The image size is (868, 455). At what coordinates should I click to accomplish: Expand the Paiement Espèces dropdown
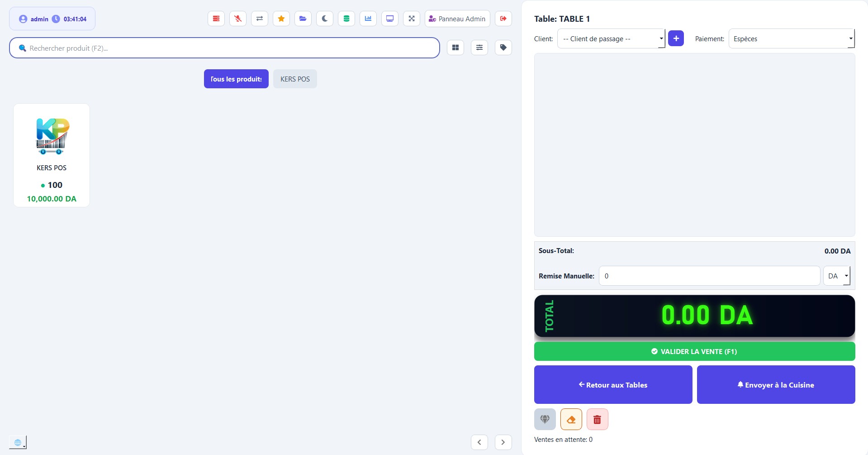791,39
